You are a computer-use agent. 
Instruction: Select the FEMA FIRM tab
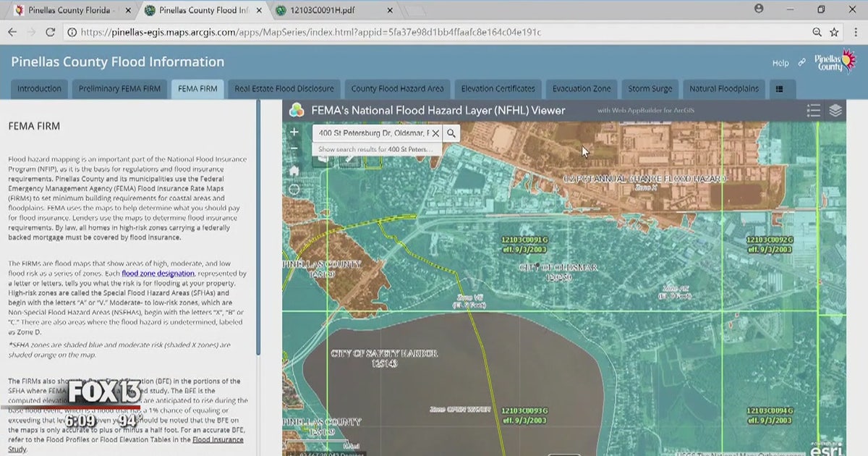pos(197,89)
